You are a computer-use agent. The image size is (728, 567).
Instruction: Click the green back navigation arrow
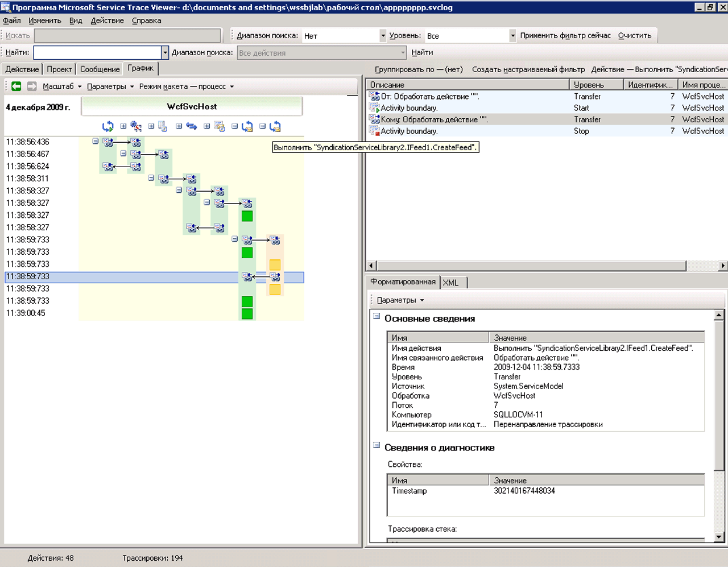pyautogui.click(x=16, y=86)
